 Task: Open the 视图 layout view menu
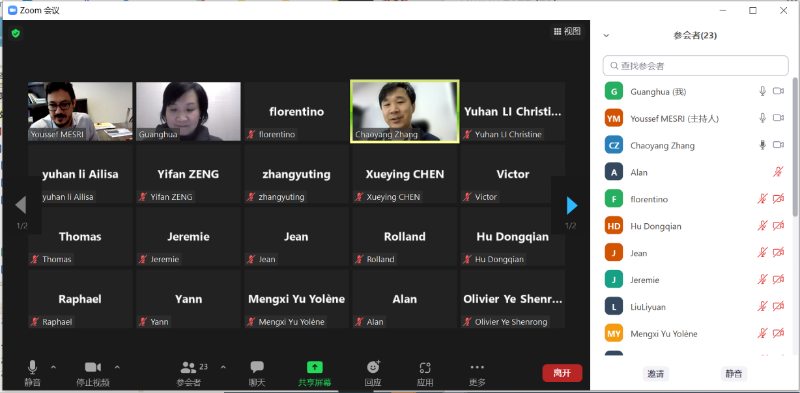pyautogui.click(x=567, y=31)
